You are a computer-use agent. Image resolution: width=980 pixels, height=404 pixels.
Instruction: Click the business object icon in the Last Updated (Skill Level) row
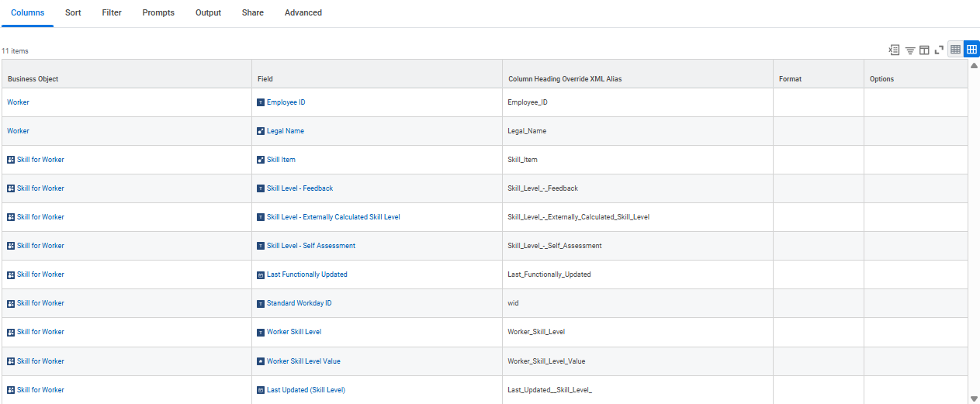coord(11,390)
